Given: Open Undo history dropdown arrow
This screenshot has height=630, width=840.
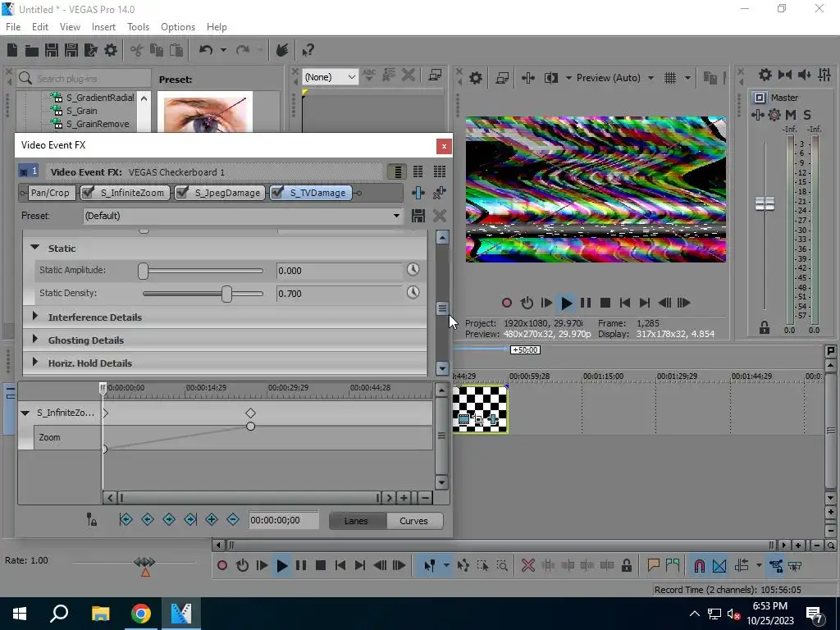Looking at the screenshot, I should click(x=223, y=50).
